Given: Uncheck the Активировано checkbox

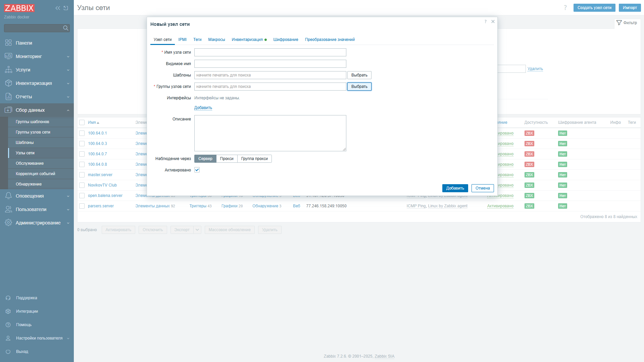Looking at the screenshot, I should coord(197,170).
